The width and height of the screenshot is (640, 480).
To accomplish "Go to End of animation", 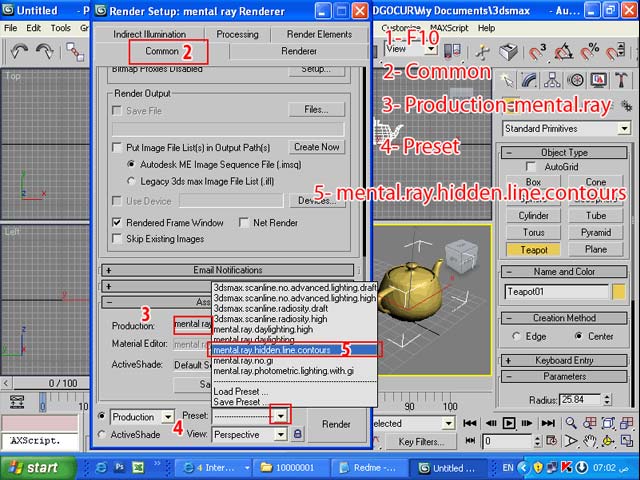I will pyautogui.click(x=548, y=423).
